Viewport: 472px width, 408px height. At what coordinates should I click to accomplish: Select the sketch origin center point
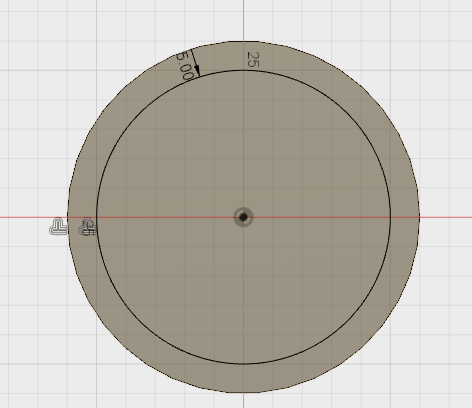coord(243,217)
